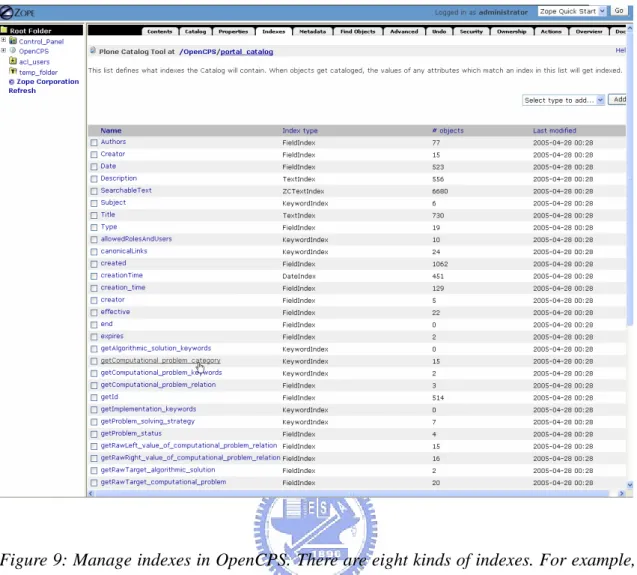Sort by the Name column header
This screenshot has width=637, height=575.
[111, 130]
